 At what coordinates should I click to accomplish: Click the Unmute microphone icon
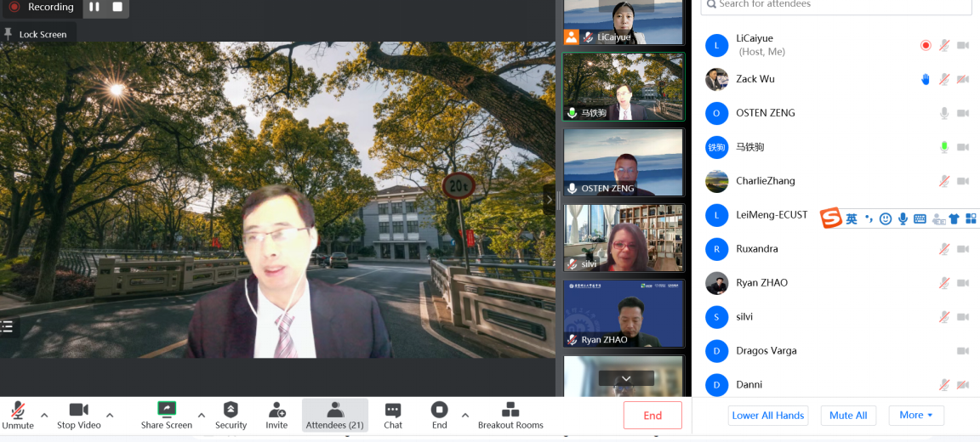pyautogui.click(x=17, y=411)
